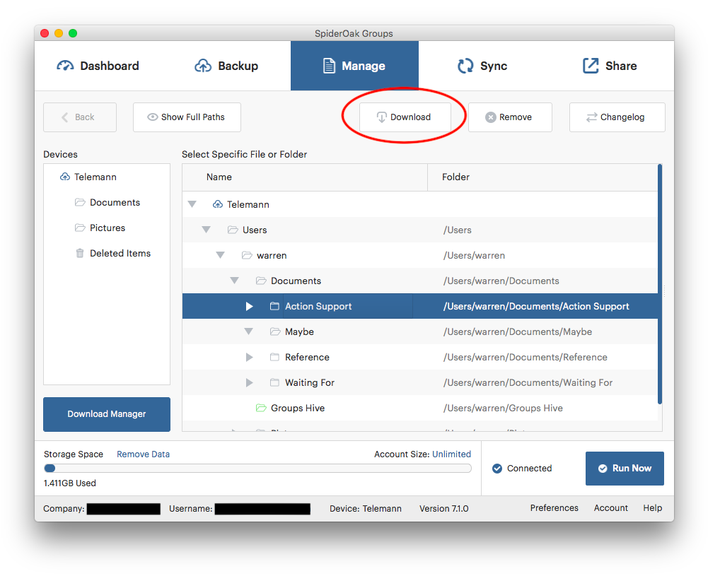The width and height of the screenshot is (720, 588).
Task: Open the Download Manager
Action: [x=107, y=414]
